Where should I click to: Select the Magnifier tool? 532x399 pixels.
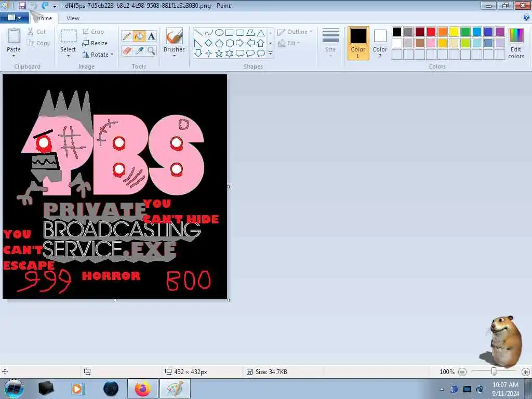[x=151, y=50]
